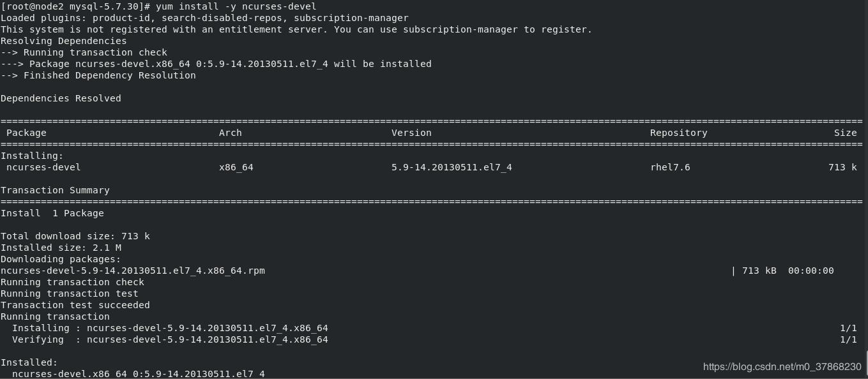Click the Version column header

(411, 133)
